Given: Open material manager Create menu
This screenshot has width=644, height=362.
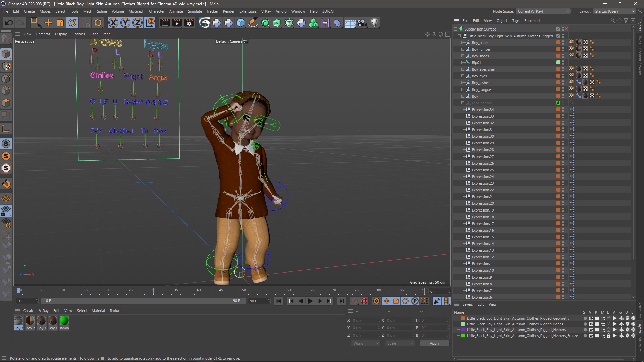Looking at the screenshot, I should 29,311.
